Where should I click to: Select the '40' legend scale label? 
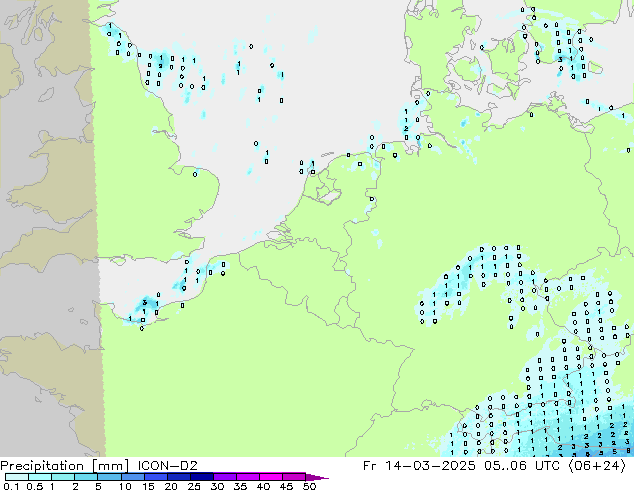[263, 486]
